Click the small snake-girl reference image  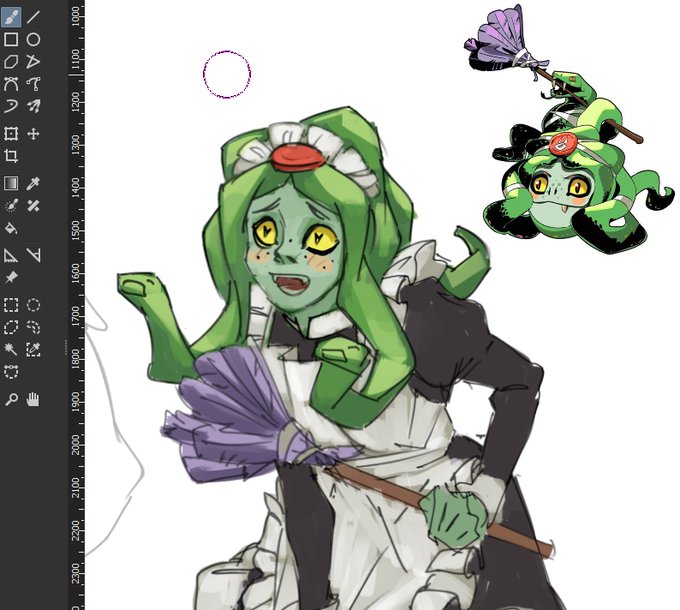coord(568,130)
